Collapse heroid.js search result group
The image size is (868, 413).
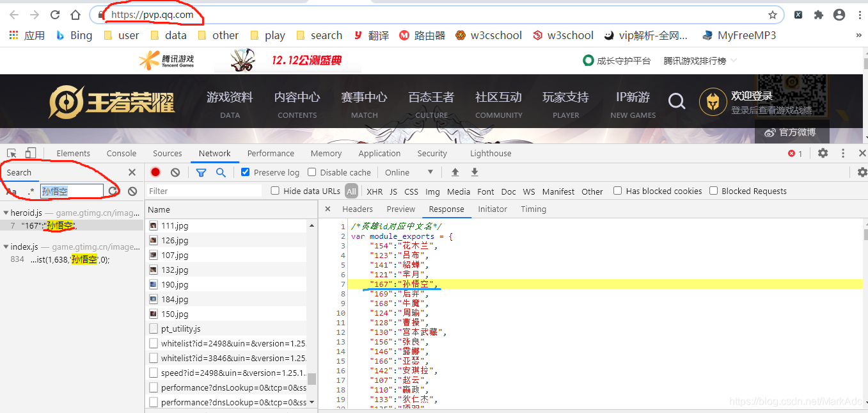[x=6, y=213]
